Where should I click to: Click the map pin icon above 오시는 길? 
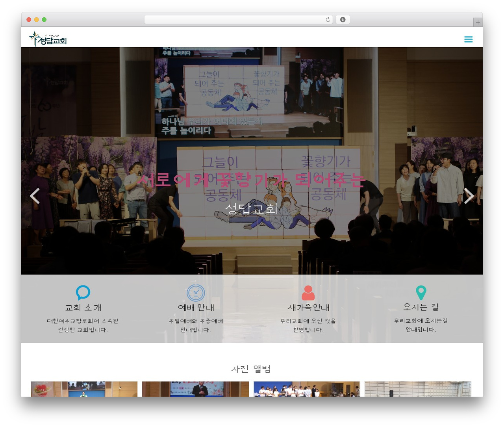(x=421, y=293)
